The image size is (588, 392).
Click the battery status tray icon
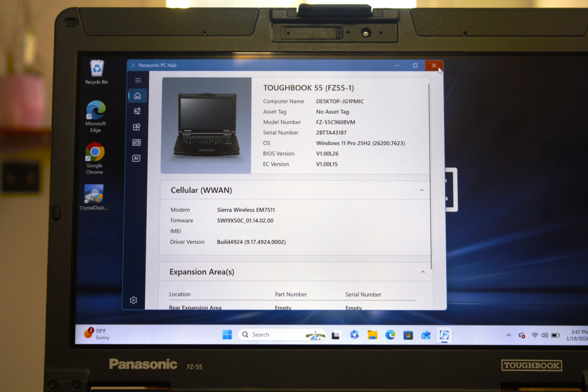(555, 335)
